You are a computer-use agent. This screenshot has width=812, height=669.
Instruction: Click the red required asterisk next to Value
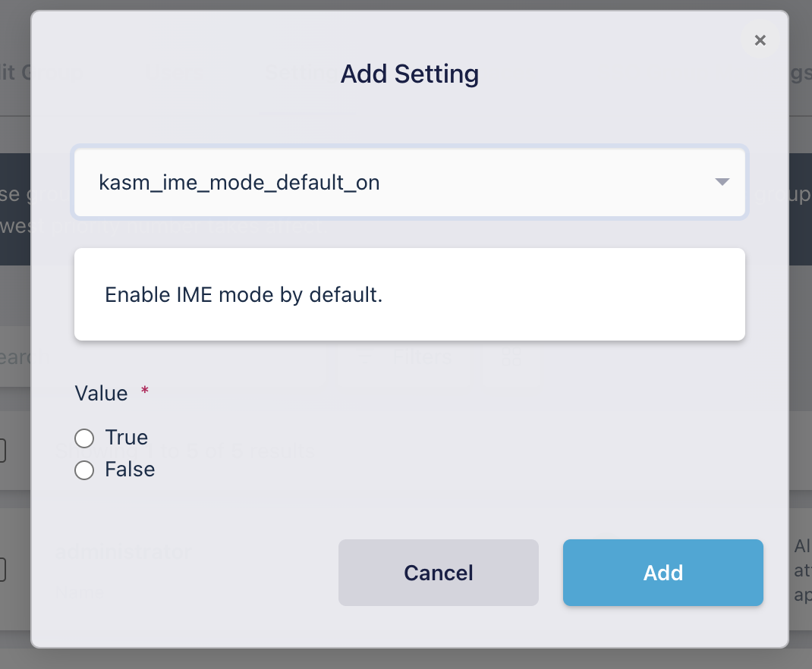coord(143,391)
